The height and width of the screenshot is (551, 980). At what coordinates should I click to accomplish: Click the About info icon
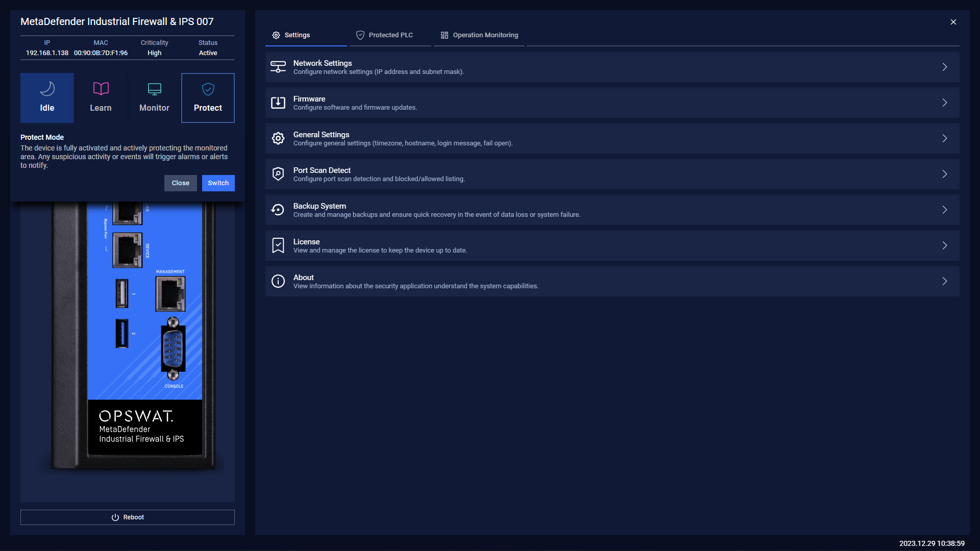pos(278,281)
